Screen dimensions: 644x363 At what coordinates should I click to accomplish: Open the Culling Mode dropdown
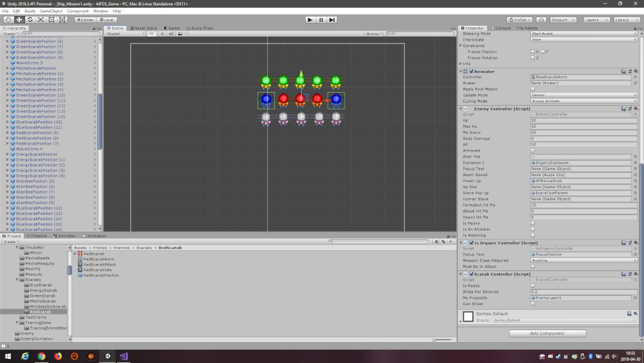click(584, 101)
